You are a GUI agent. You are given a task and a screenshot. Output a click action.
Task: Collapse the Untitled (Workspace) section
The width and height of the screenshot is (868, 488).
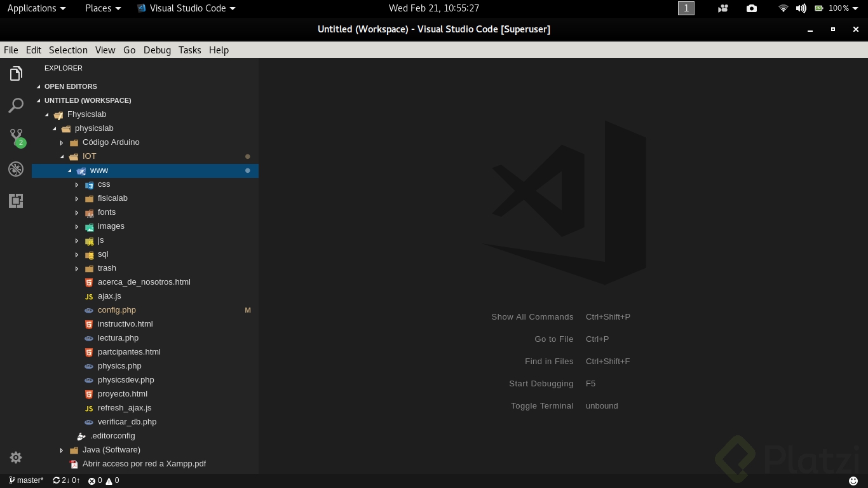point(145,100)
